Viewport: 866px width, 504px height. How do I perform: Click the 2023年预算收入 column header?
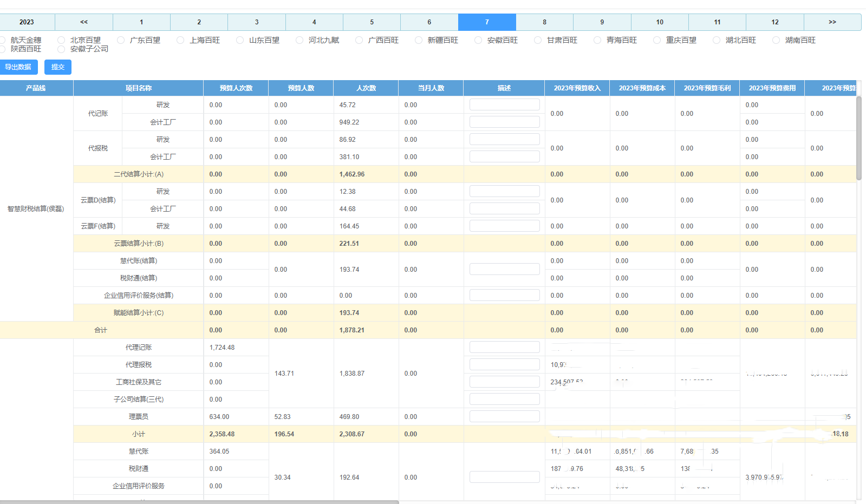(577, 88)
